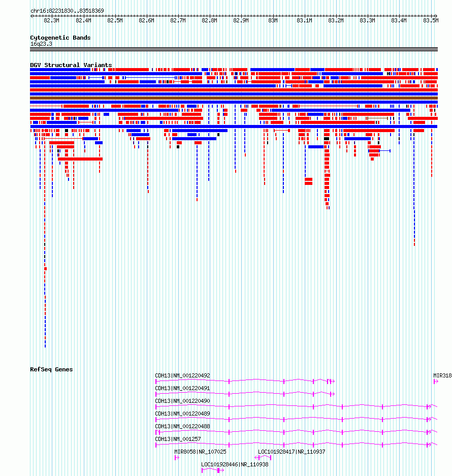Screen dimensions: 452x476
Task: Click the 83.1M ruler label
Action: tap(305, 20)
